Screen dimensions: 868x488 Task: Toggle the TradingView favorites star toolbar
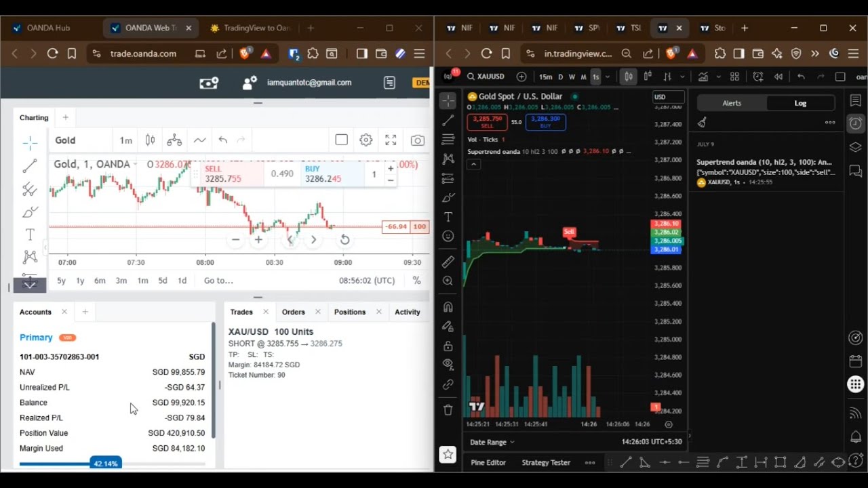pyautogui.click(x=448, y=455)
